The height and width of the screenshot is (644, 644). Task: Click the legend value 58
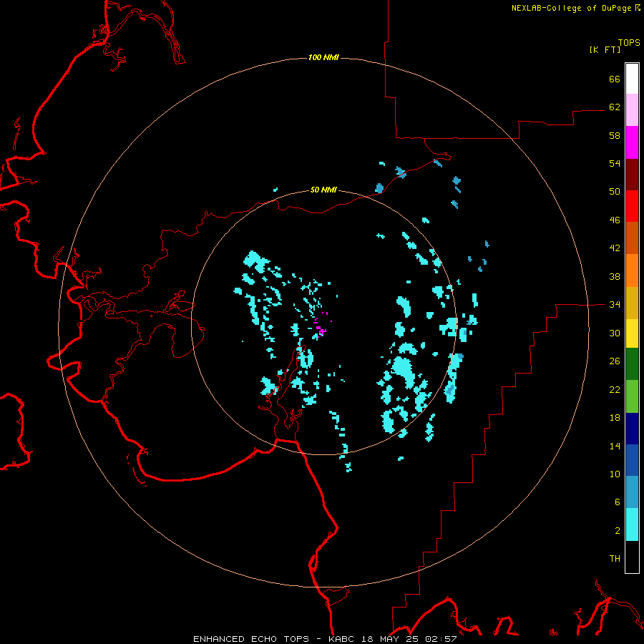point(615,135)
